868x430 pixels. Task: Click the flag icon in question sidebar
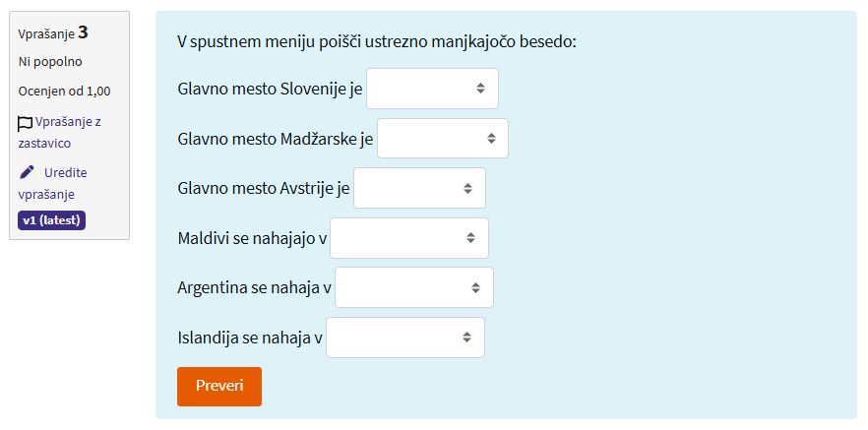[26, 124]
